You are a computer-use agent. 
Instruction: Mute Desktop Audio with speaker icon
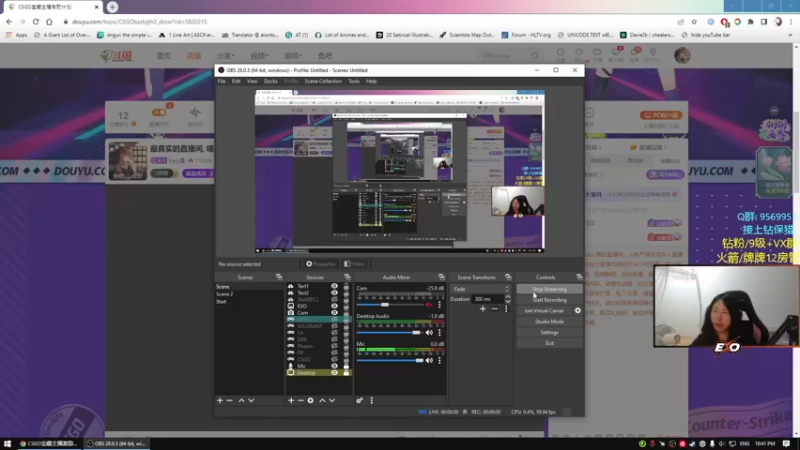429,333
